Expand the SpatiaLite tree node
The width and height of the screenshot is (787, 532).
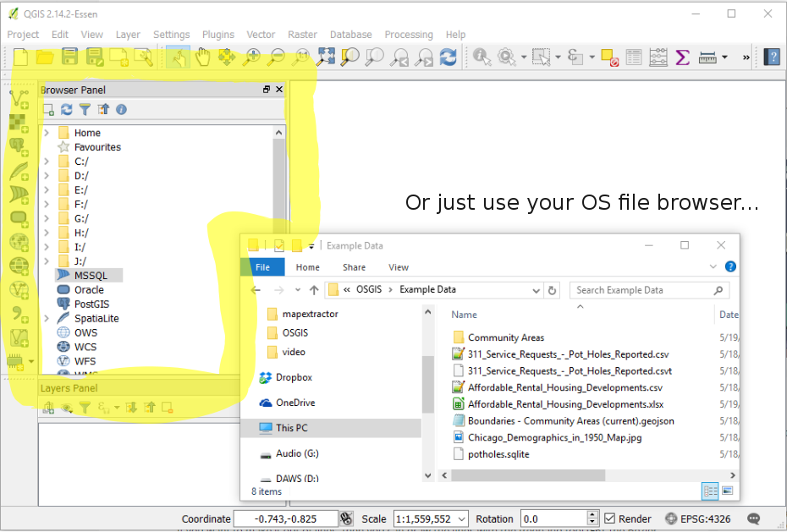click(47, 318)
